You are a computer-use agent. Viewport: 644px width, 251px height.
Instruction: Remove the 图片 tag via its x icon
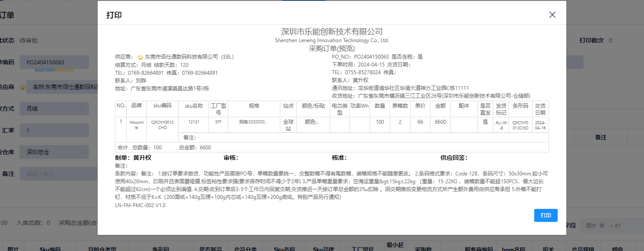[x=601, y=226]
